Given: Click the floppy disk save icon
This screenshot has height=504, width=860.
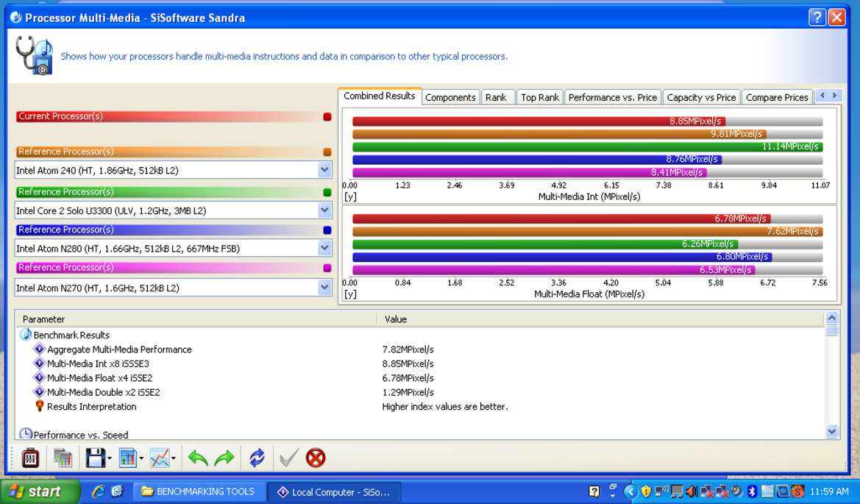Looking at the screenshot, I should pos(95,458).
